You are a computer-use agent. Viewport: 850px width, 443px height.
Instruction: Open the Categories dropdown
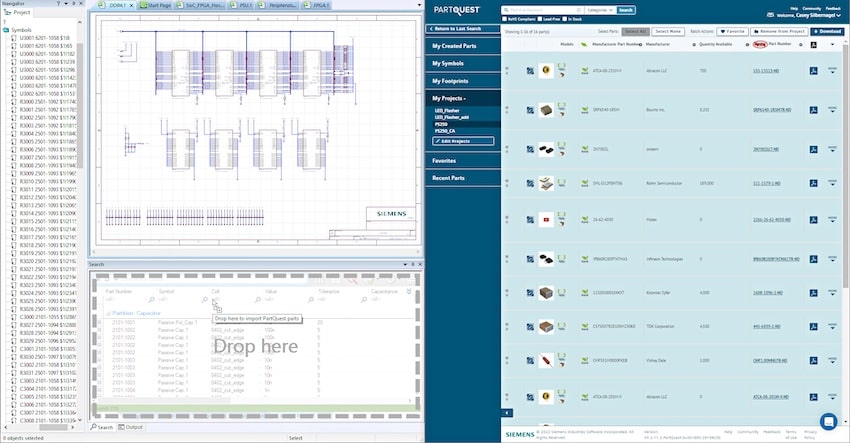(x=600, y=10)
